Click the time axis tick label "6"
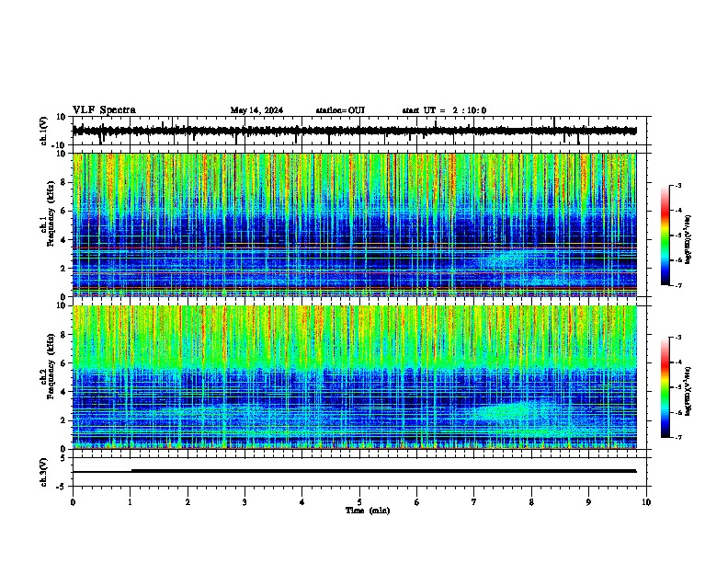 (x=417, y=502)
